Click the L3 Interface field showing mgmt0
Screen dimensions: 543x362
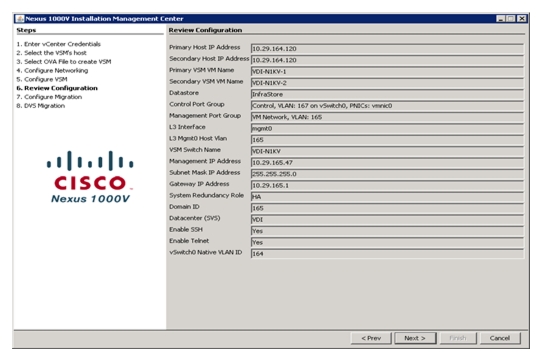click(388, 129)
